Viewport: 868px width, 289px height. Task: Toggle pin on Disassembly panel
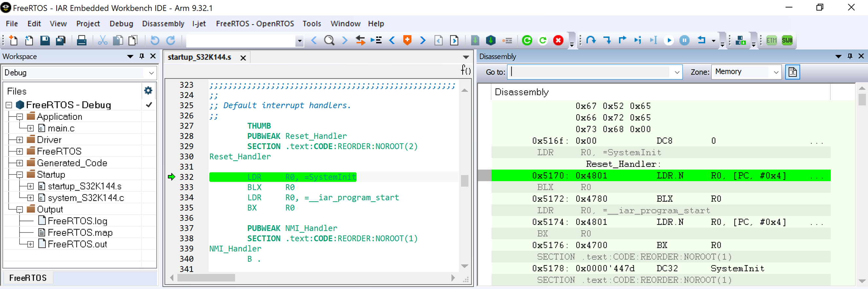[850, 56]
